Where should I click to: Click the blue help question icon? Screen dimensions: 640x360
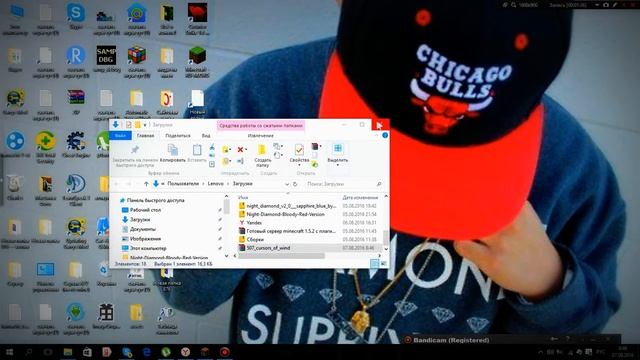click(385, 135)
